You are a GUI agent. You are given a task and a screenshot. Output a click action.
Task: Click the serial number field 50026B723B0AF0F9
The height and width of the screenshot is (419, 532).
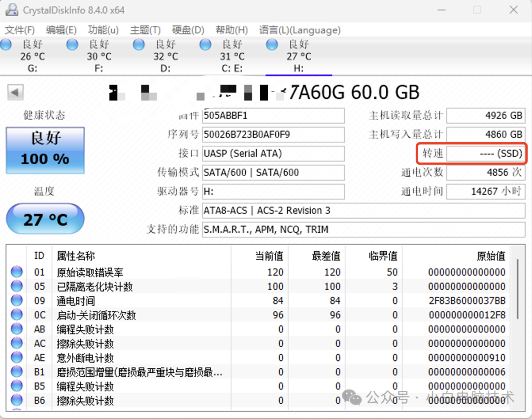tap(273, 134)
